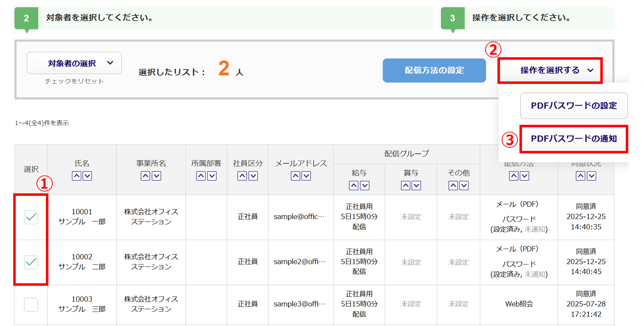Click the 配信方法の設定 button
The width and height of the screenshot is (644, 326).
[x=434, y=70]
